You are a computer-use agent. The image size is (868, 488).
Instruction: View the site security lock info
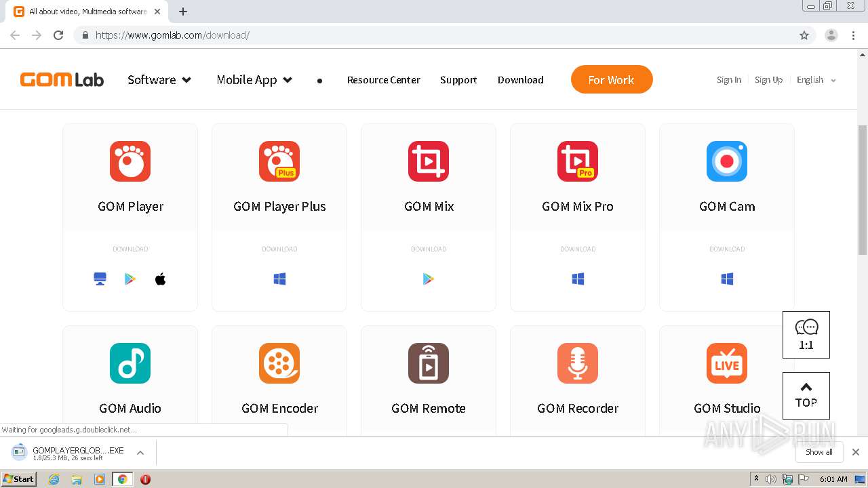85,35
